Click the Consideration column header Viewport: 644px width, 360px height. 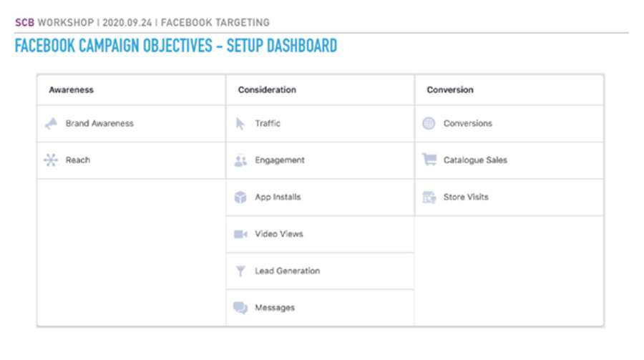click(267, 89)
